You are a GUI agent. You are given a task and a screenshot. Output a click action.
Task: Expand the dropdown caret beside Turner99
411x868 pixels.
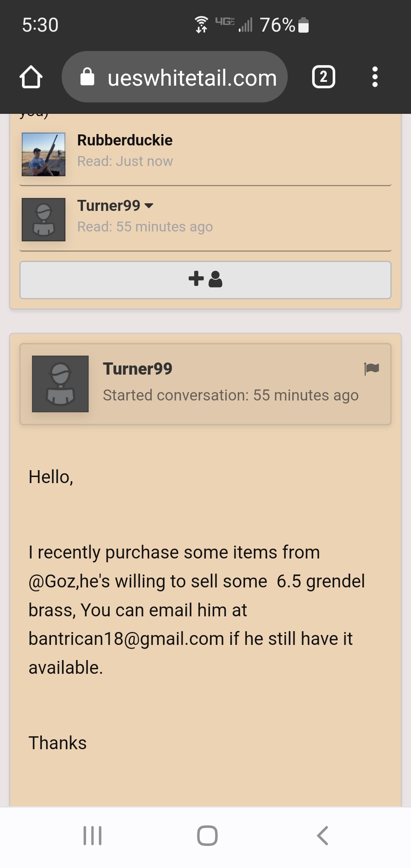149,206
